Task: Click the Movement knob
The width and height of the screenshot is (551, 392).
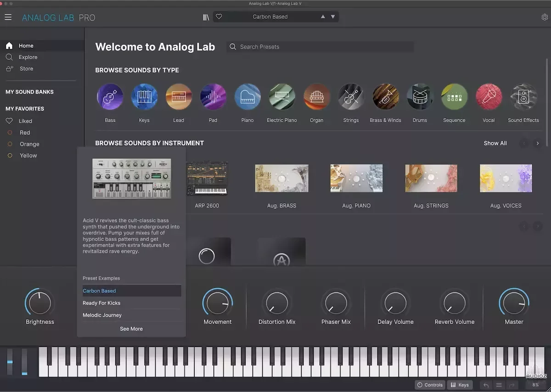Action: (218, 303)
